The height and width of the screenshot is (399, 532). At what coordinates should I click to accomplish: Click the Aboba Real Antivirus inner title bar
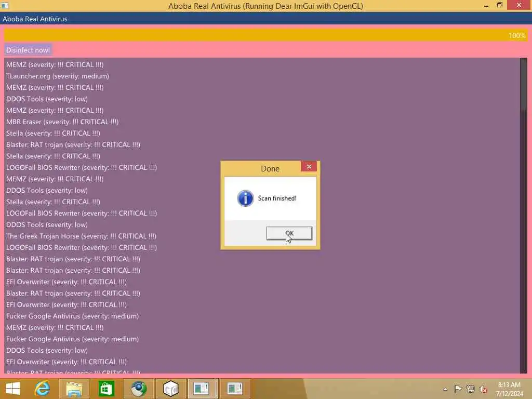[x=265, y=19]
